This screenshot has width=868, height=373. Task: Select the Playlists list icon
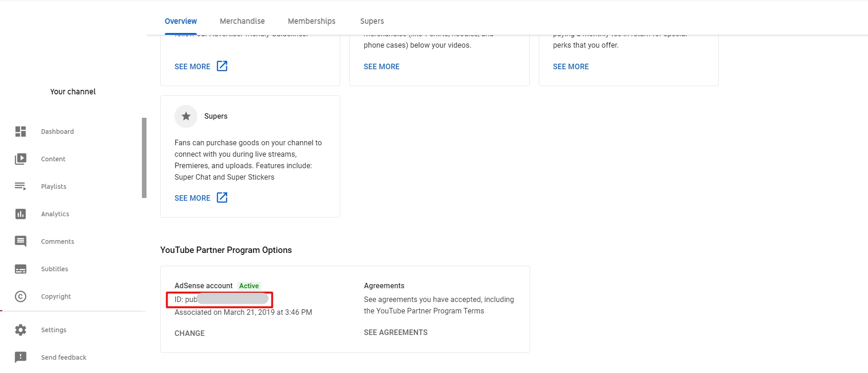coord(21,186)
